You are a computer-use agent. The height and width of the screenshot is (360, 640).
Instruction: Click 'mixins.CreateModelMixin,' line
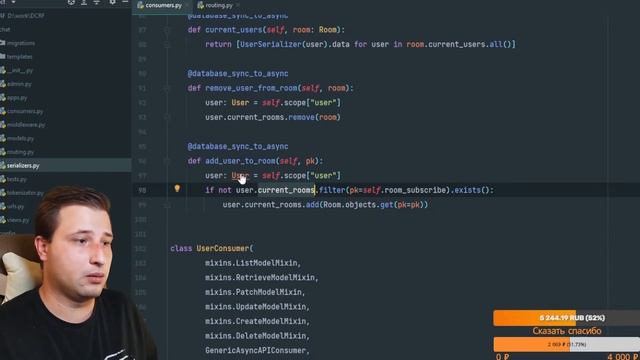257,321
